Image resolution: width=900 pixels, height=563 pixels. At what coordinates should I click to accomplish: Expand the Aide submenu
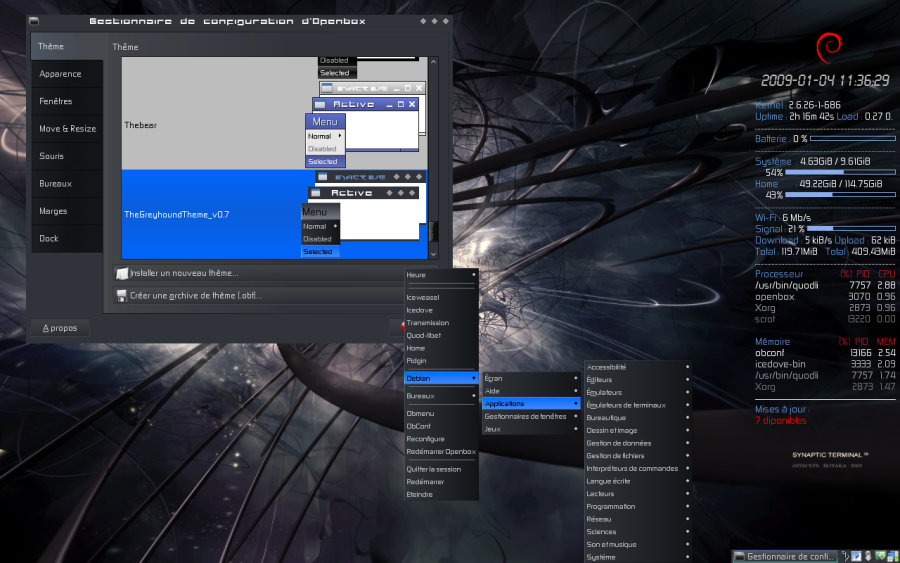tap(531, 391)
